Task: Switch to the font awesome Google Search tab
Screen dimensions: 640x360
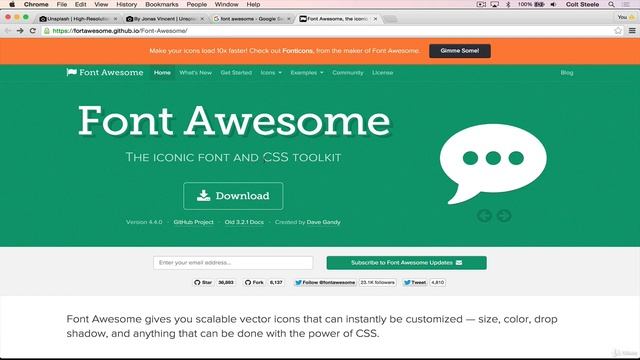Action: pyautogui.click(x=251, y=19)
